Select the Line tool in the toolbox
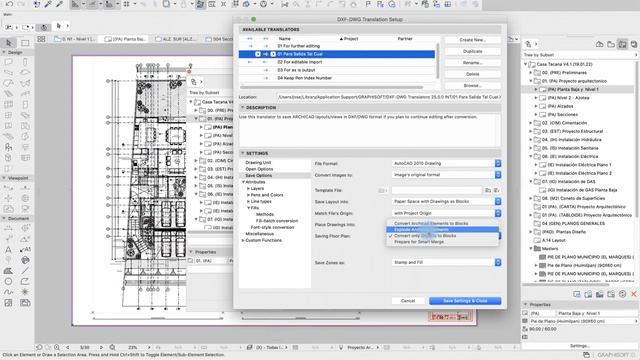 pyautogui.click(x=25, y=271)
